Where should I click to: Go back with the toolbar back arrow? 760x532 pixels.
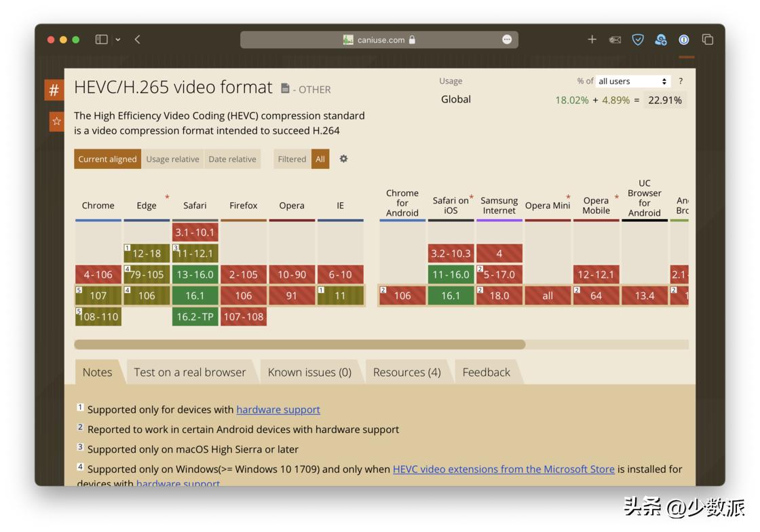pos(138,39)
